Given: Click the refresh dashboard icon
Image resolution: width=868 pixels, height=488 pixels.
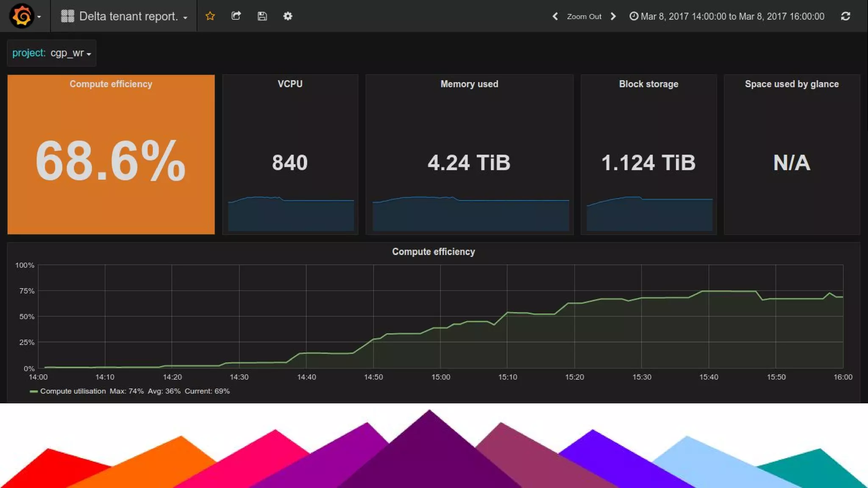Looking at the screenshot, I should click(846, 16).
